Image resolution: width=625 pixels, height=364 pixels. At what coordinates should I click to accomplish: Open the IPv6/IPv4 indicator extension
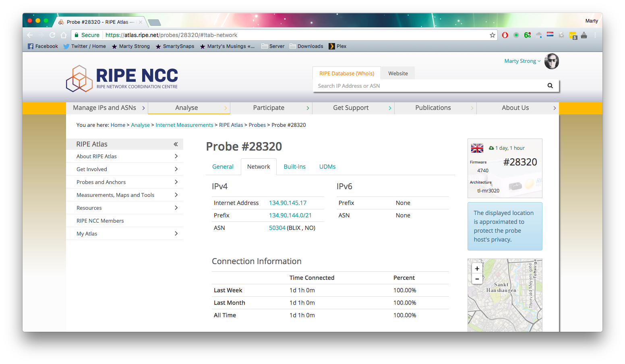click(x=528, y=35)
